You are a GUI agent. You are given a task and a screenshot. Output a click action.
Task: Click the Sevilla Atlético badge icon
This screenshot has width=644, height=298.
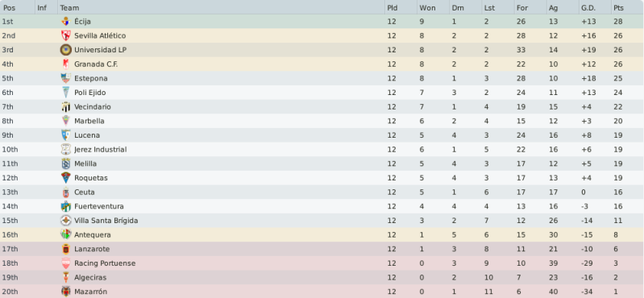pyautogui.click(x=66, y=35)
